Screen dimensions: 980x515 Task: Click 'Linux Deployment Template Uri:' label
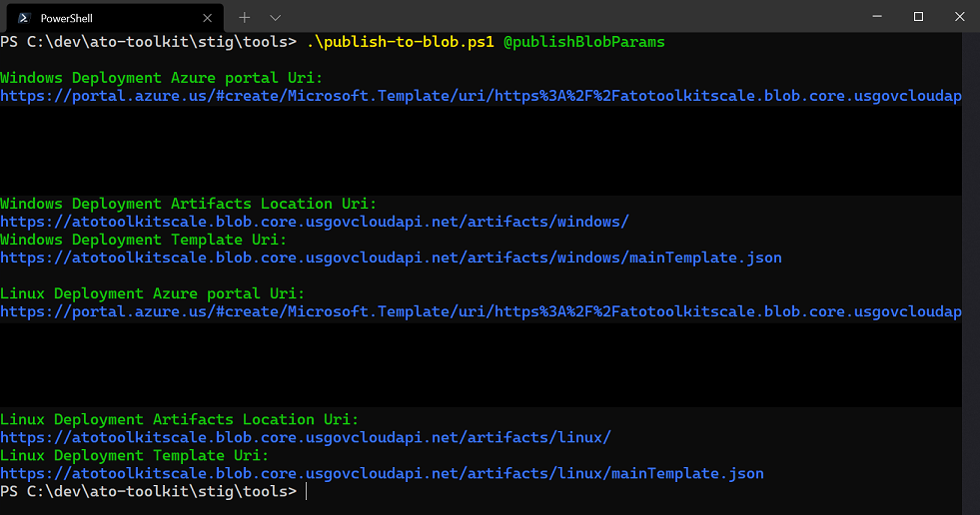click(135, 456)
